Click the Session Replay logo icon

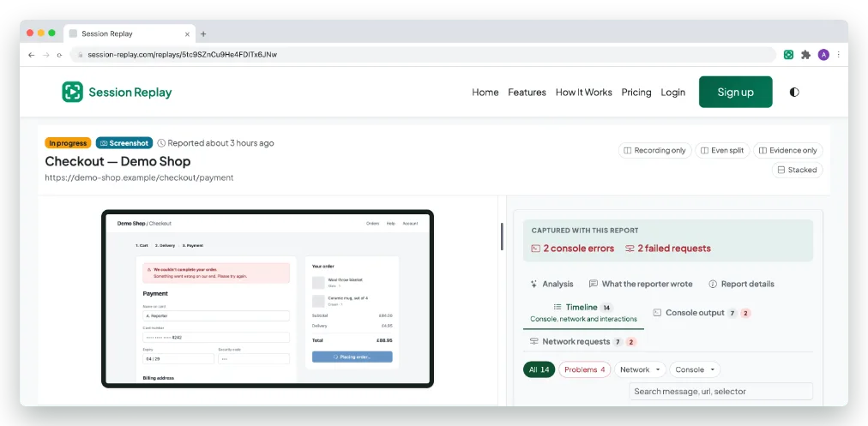tap(73, 92)
